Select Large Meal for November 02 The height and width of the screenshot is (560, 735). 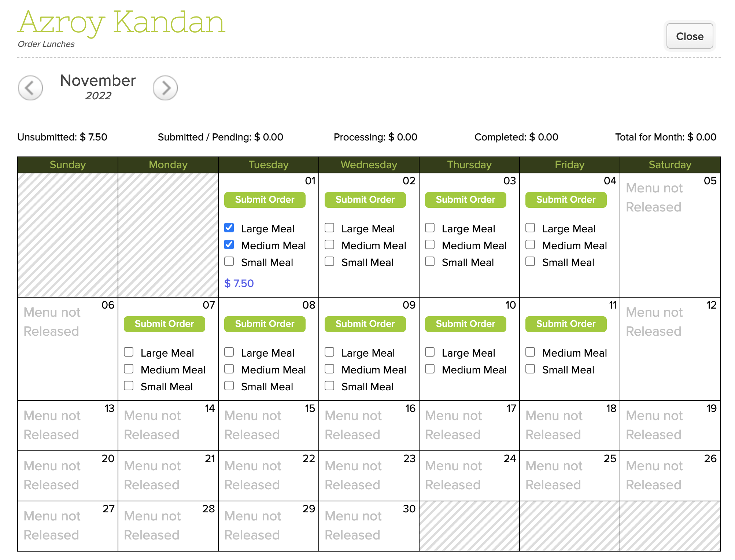click(x=330, y=228)
